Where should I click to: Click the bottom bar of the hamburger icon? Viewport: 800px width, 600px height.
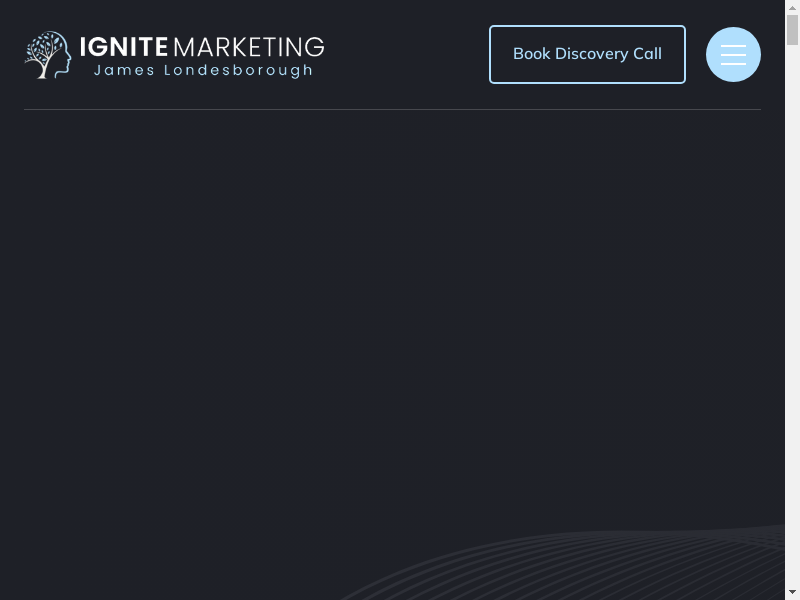pyautogui.click(x=733, y=64)
